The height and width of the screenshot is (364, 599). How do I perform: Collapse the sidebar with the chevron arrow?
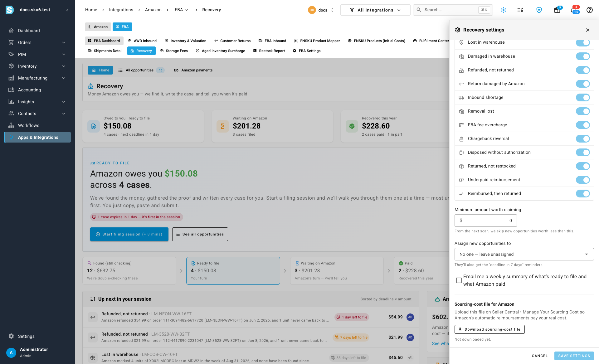point(67,10)
